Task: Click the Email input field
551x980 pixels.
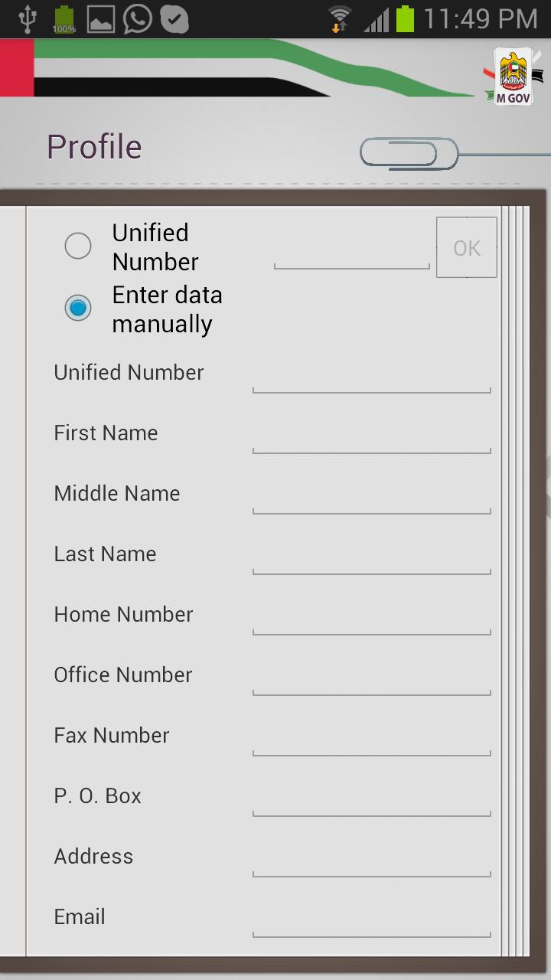Action: 371,920
